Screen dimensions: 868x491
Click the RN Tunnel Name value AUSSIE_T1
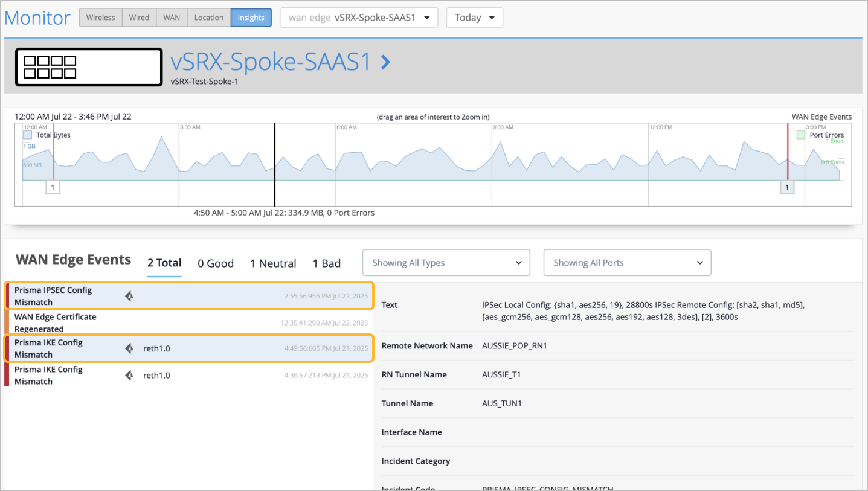501,374
